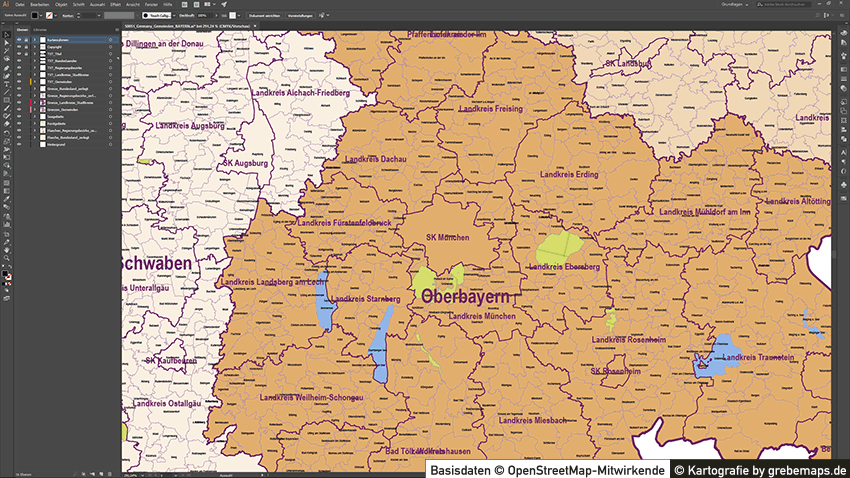Switch to the Bibliotheken panel tab

[x=40, y=31]
